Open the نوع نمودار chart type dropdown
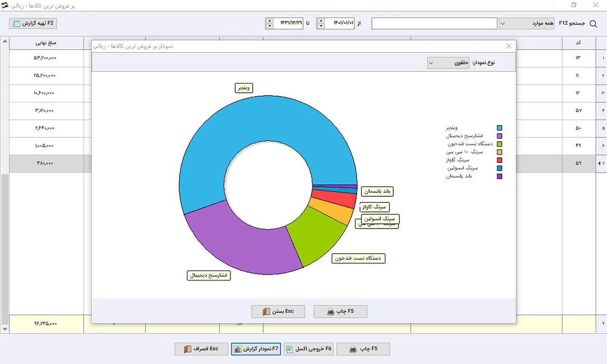607x364 pixels. [448, 63]
